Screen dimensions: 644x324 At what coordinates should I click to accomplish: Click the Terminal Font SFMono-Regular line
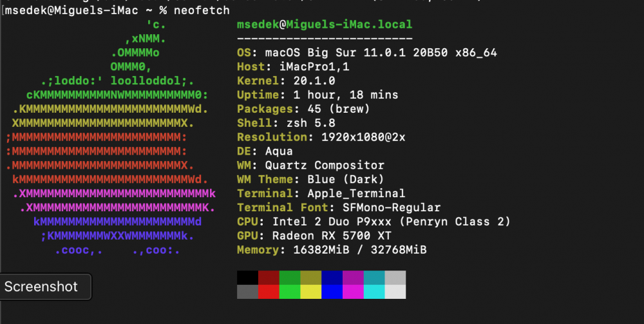(x=339, y=207)
